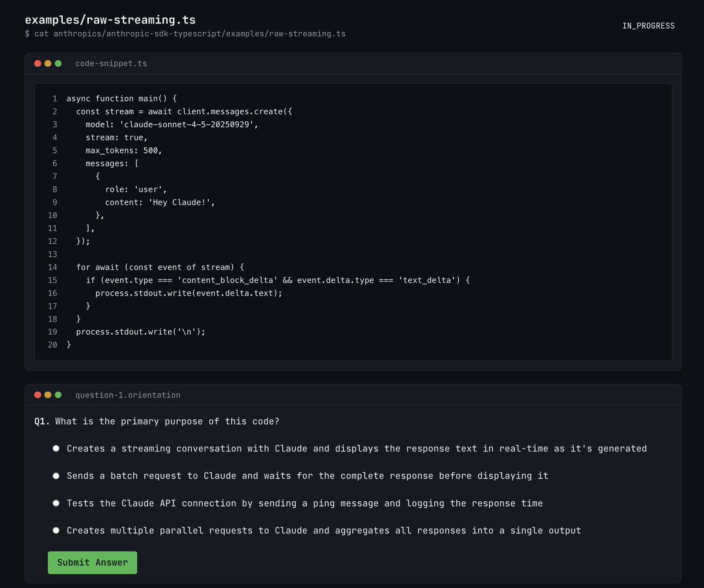This screenshot has width=704, height=588.
Task: Click the 'max_tokens: 500,' code line
Action: click(123, 150)
